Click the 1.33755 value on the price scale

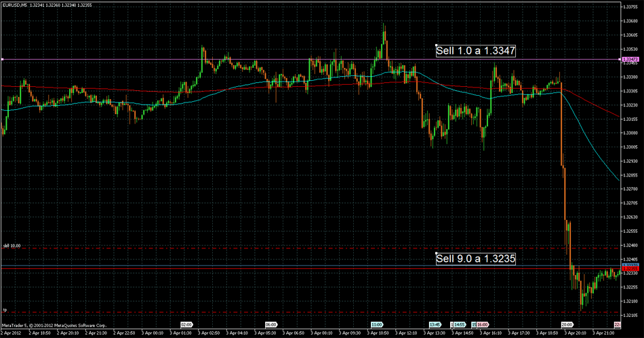[630, 7]
